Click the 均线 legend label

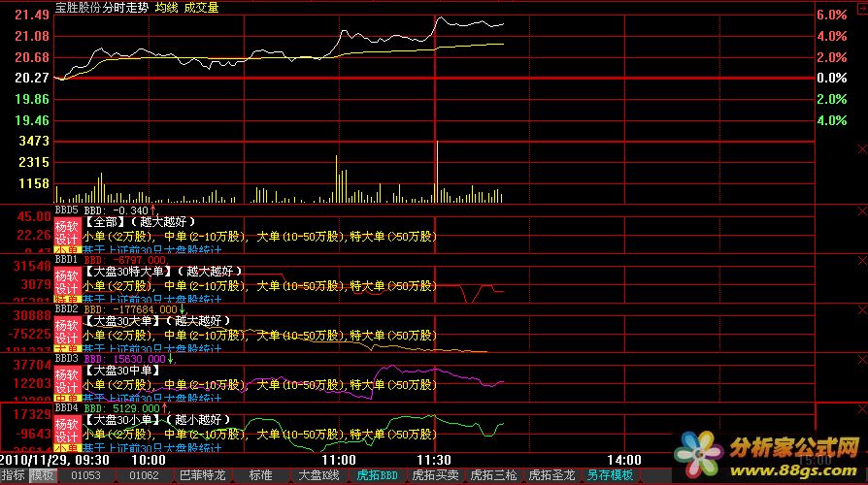tap(166, 8)
